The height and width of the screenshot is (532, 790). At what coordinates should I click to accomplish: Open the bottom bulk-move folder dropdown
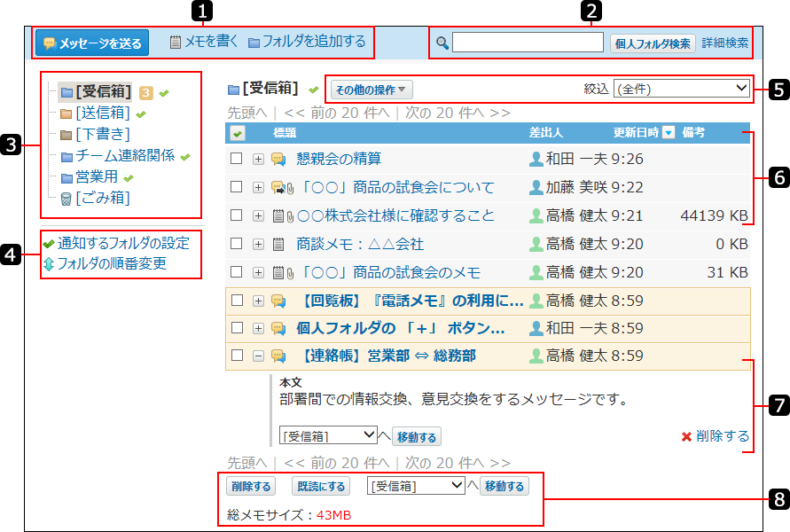pos(416,486)
